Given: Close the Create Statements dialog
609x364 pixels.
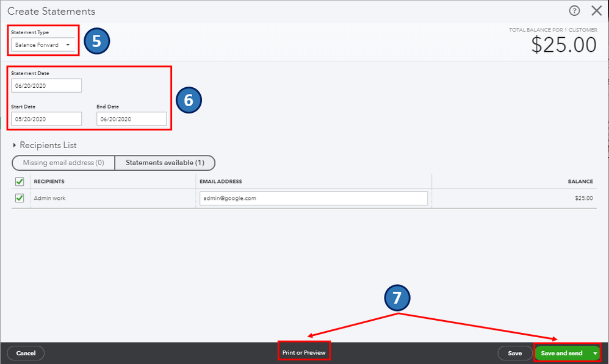Looking at the screenshot, I should [x=596, y=10].
